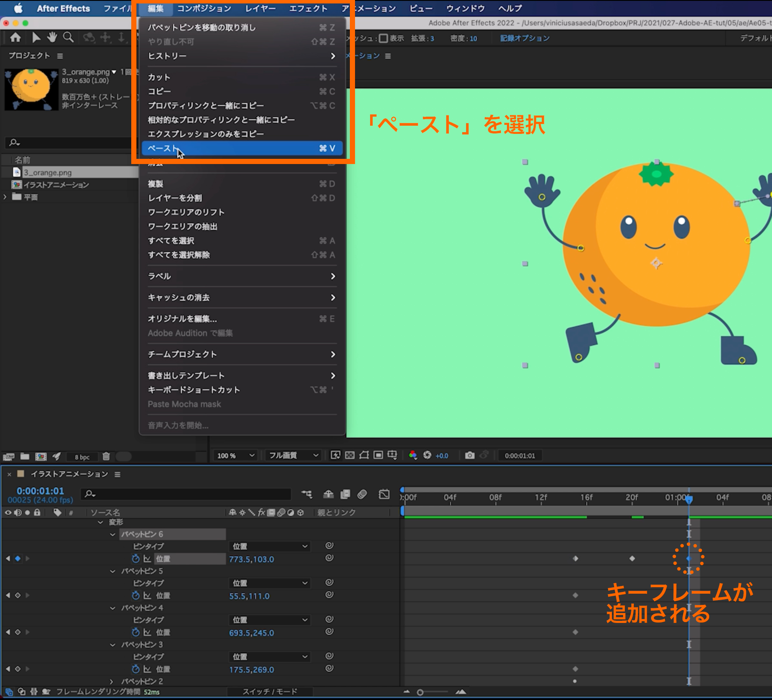Include Puppet Pin 6 position in graph editor

point(147,559)
